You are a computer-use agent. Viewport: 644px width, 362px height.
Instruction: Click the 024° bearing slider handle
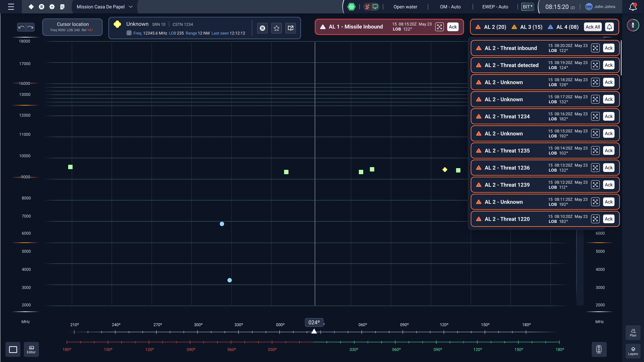click(314, 331)
